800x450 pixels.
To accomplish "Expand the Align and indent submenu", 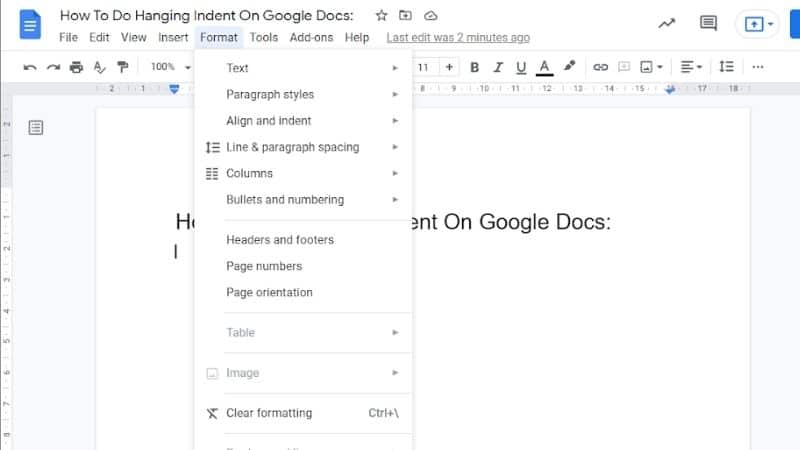I will pyautogui.click(x=303, y=121).
